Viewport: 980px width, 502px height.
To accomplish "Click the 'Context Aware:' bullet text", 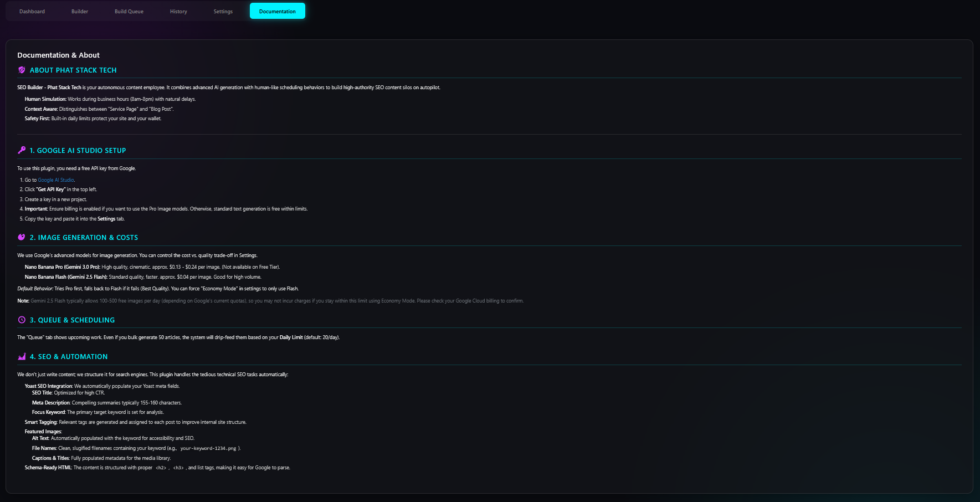I will click(99, 109).
